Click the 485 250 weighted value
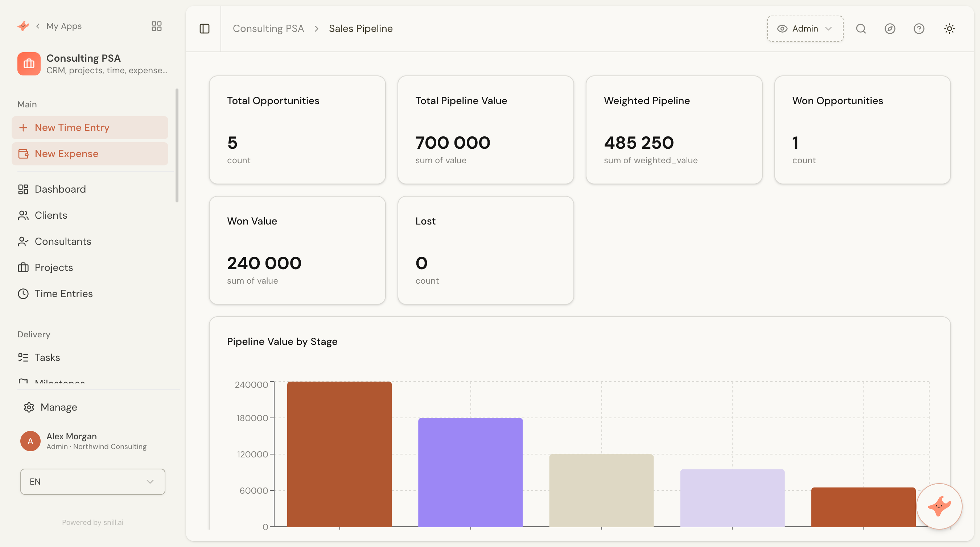Image resolution: width=980 pixels, height=547 pixels. [639, 143]
